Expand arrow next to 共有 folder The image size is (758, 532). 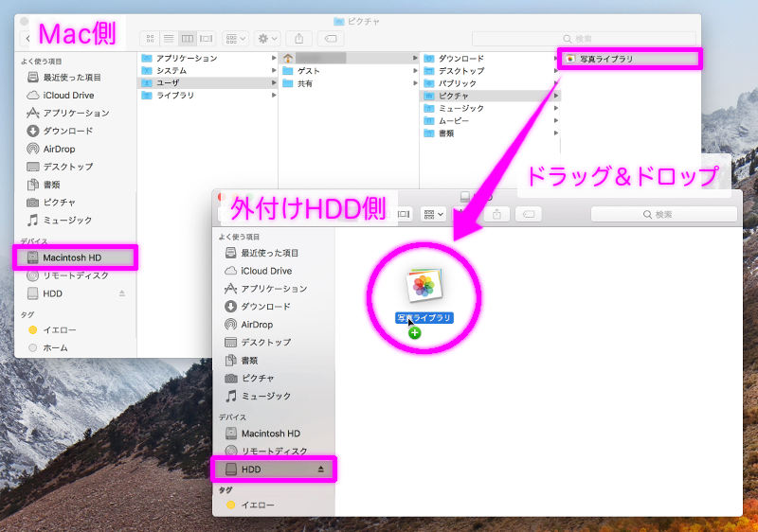tap(415, 83)
